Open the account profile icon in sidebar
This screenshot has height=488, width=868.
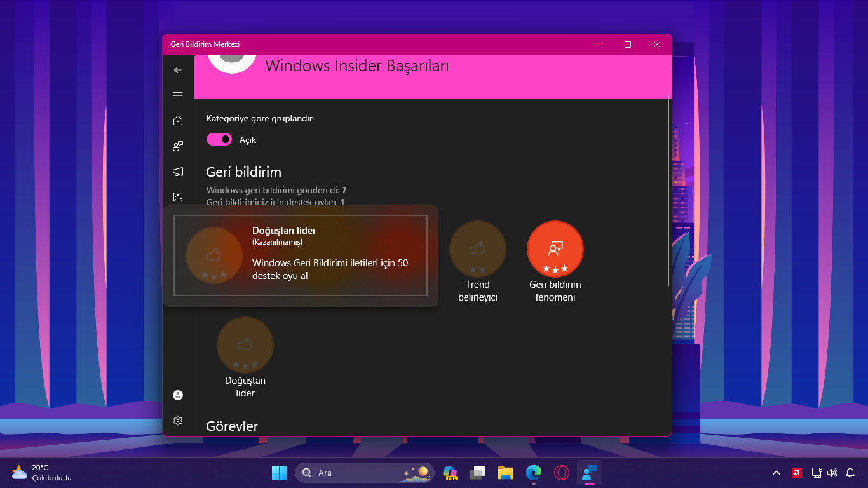pyautogui.click(x=178, y=395)
